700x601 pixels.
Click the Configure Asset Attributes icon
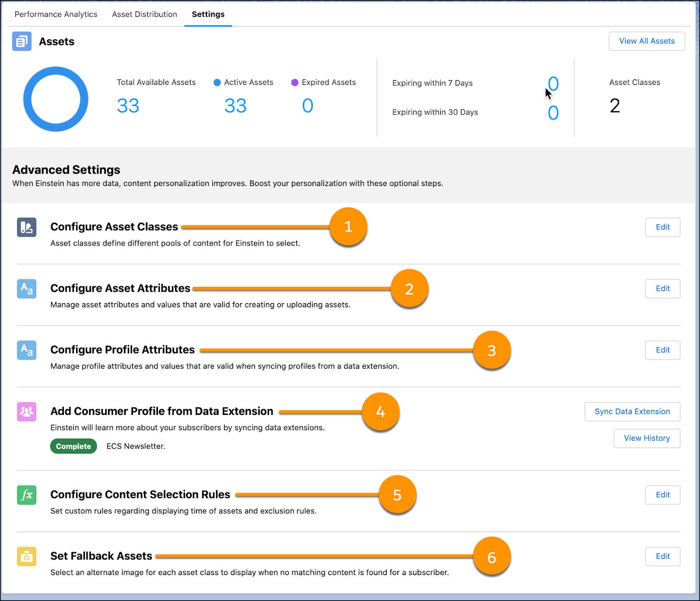point(27,289)
